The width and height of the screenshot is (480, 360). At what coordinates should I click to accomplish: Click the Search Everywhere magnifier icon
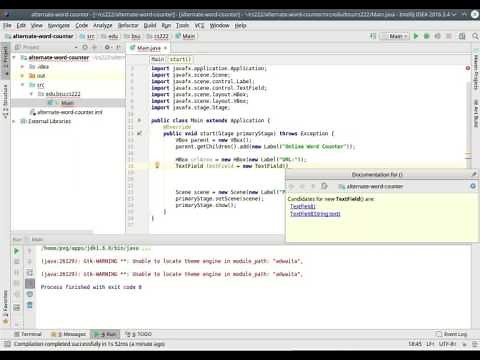(475, 36)
